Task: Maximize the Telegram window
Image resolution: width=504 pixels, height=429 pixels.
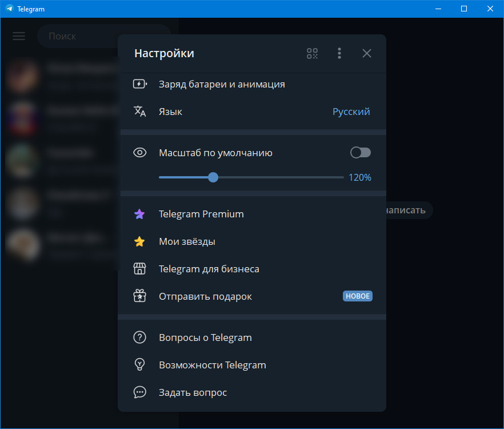Action: point(464,9)
